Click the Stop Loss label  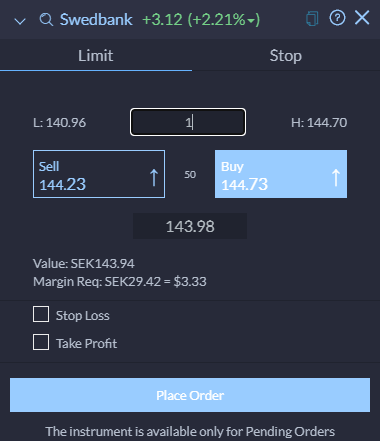pos(83,315)
